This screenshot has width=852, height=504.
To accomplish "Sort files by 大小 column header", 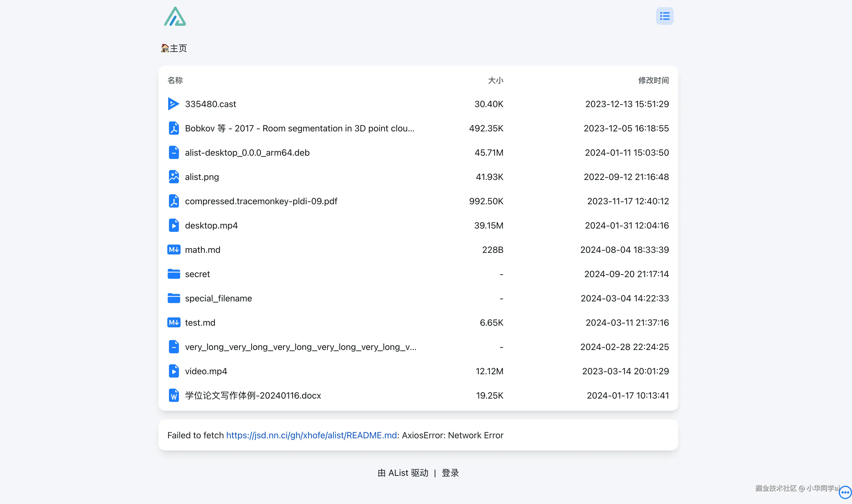I will coord(495,81).
